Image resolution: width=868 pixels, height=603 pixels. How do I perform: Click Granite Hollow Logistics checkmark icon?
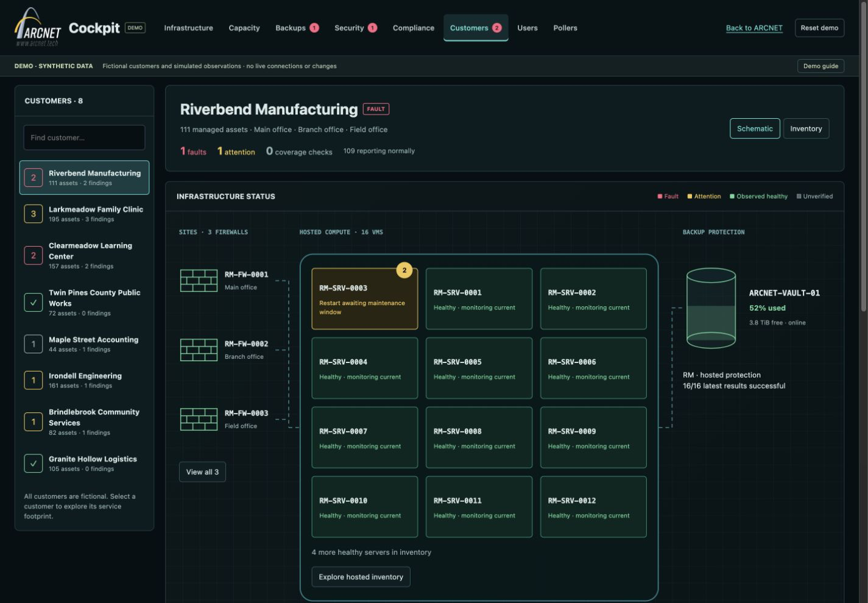click(34, 464)
